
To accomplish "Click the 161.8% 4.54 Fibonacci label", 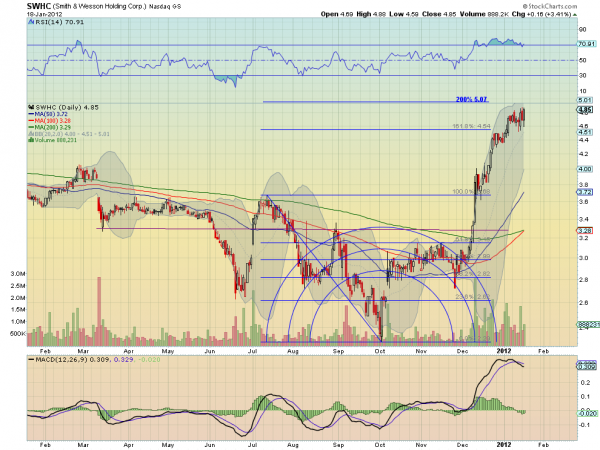I will (471, 126).
